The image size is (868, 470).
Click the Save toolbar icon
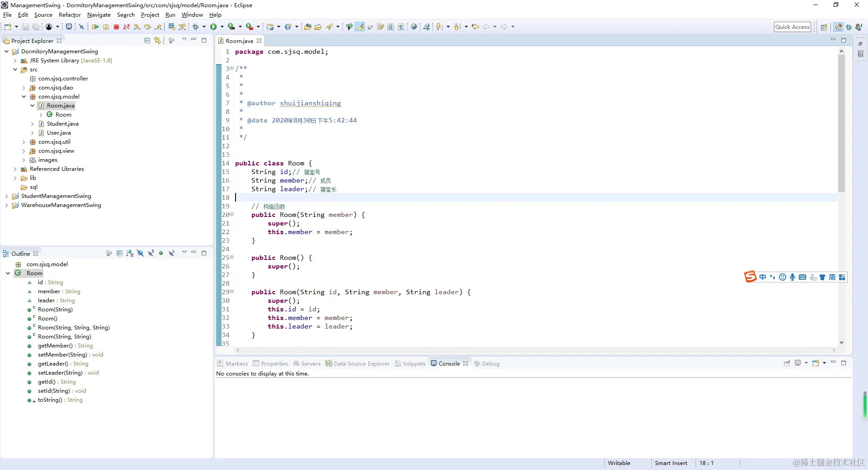25,27
